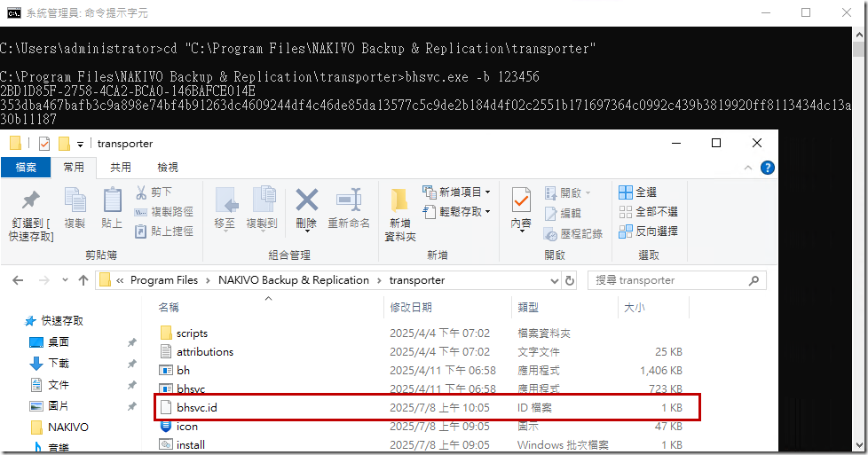Click Program Files in the address path
The image size is (868, 455).
[x=164, y=280]
